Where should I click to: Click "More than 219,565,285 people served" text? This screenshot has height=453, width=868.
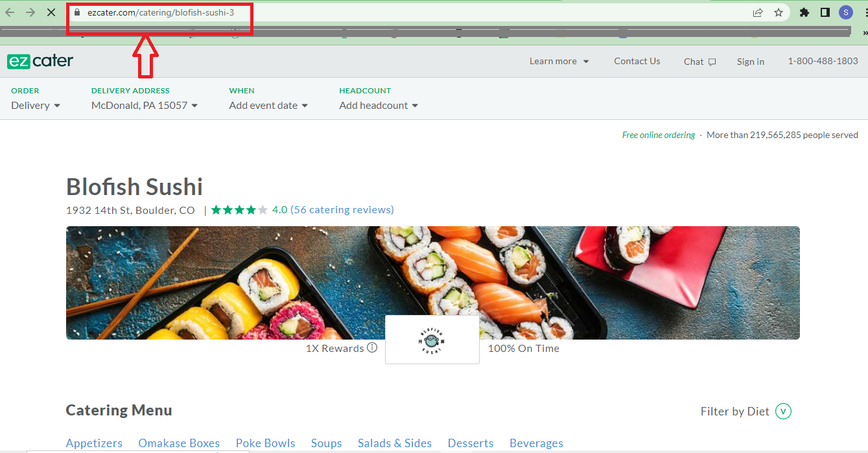(x=782, y=135)
